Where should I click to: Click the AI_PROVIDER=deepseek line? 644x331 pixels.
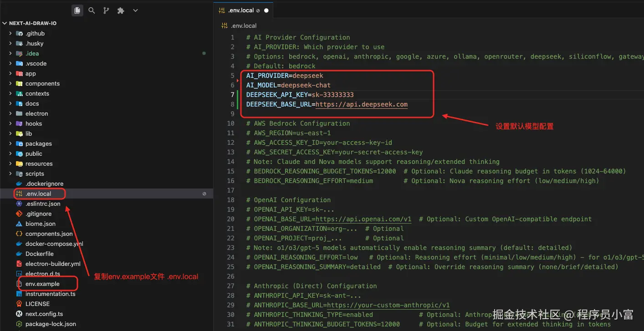(285, 76)
